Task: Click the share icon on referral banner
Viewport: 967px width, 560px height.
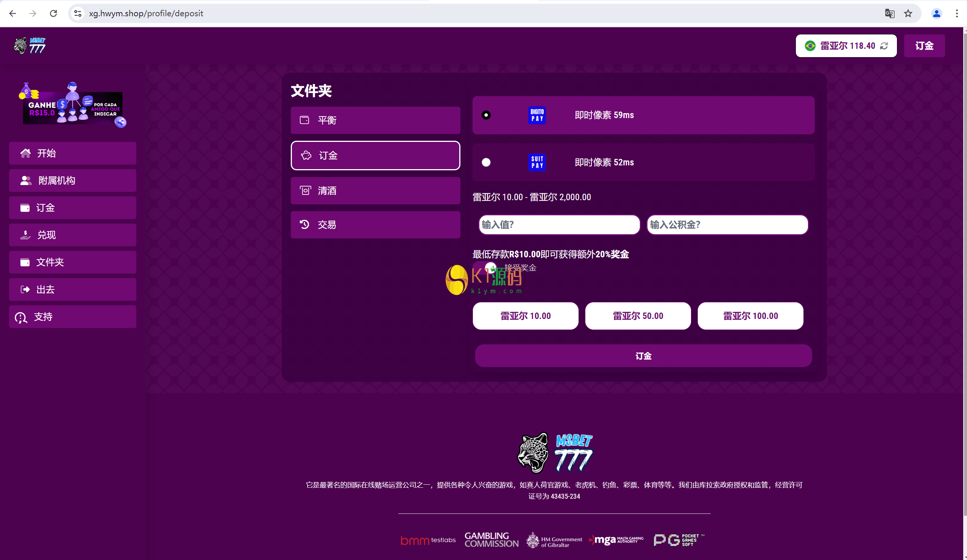Action: tap(121, 122)
